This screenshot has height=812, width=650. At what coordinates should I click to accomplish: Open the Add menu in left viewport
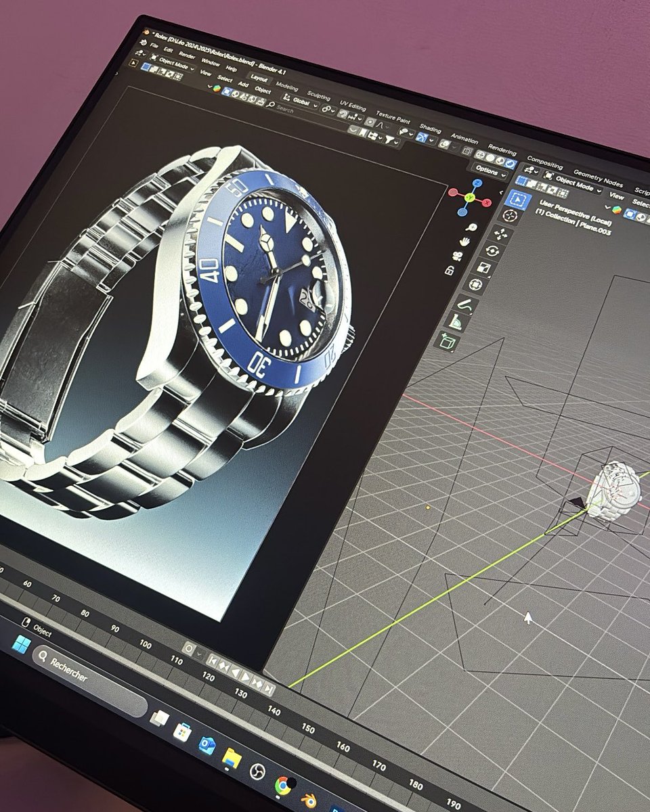[243, 85]
